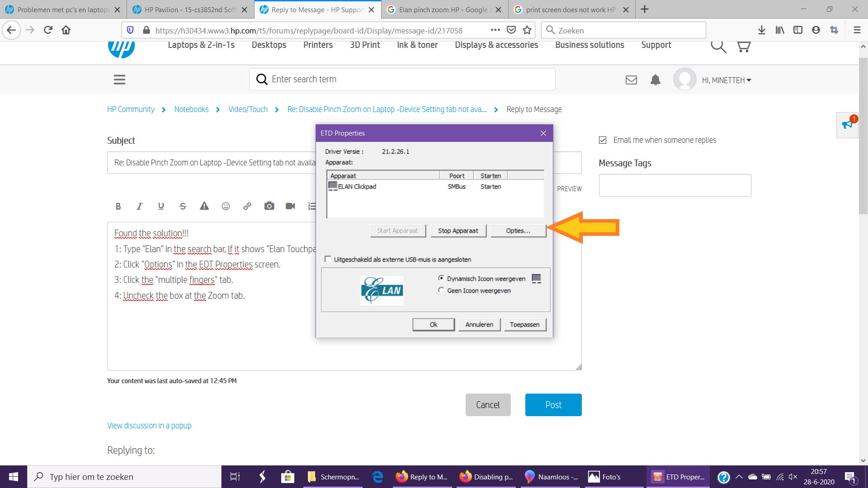
Task: Click the strikethrough formatting icon
Action: click(183, 206)
